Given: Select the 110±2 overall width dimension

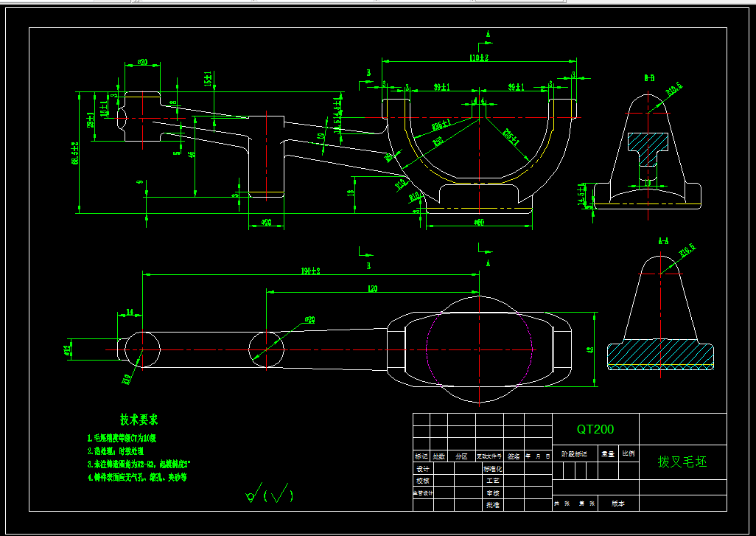Looking at the screenshot, I should (479, 58).
